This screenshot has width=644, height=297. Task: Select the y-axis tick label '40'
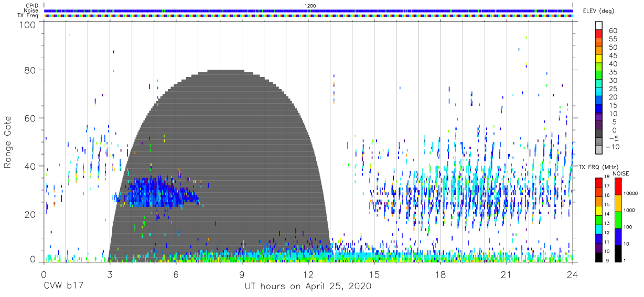pyautogui.click(x=29, y=167)
